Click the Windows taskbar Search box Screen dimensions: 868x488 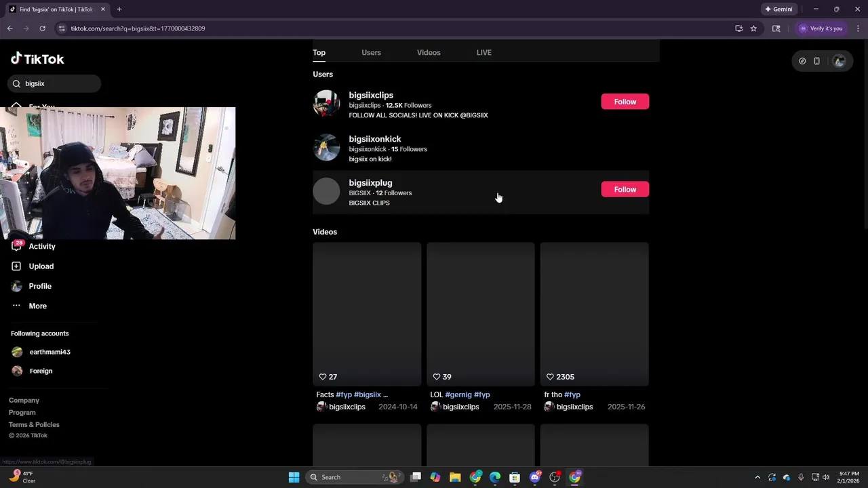354,477
